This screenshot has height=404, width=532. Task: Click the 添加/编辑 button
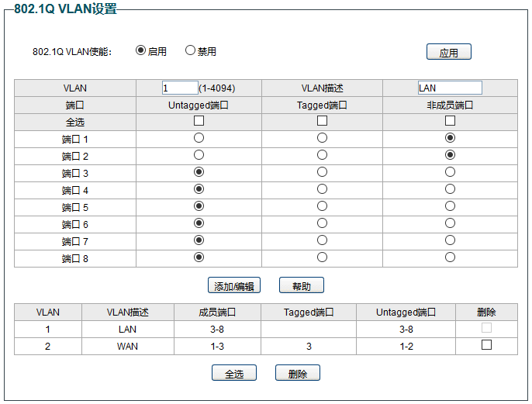[x=234, y=285]
